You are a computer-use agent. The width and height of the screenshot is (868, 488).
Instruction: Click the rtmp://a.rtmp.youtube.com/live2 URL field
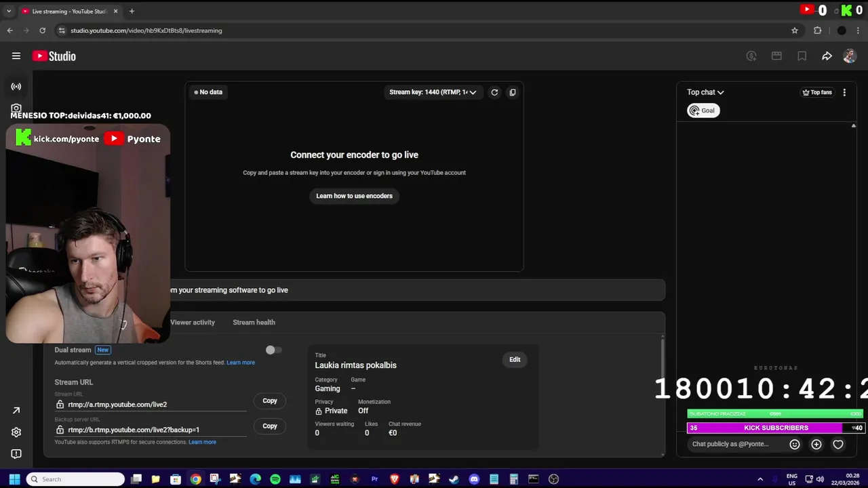click(x=151, y=405)
